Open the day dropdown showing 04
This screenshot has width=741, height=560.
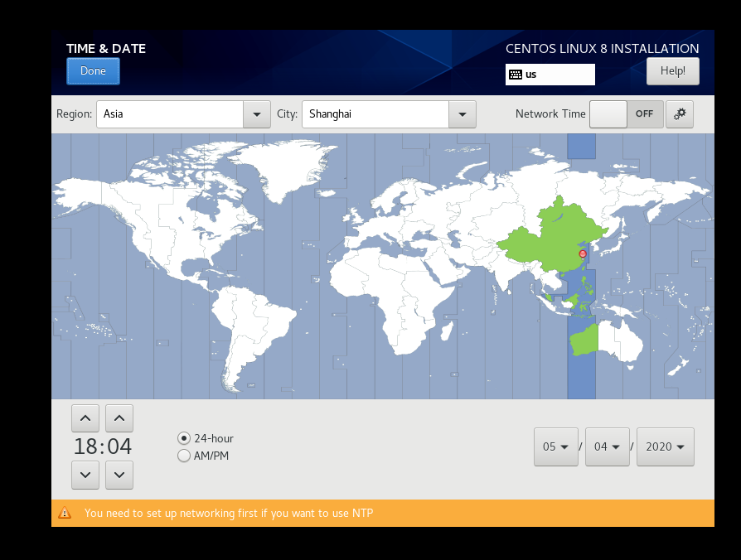pos(608,447)
